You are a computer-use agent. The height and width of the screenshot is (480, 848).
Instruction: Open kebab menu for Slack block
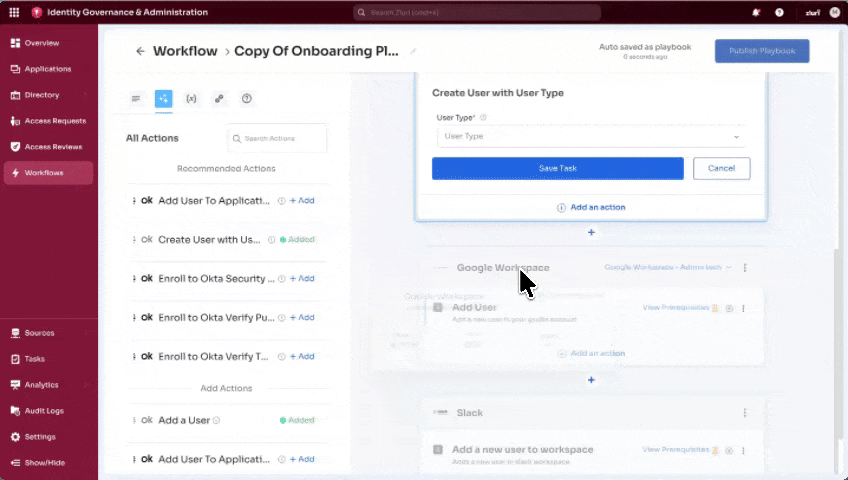(745, 413)
